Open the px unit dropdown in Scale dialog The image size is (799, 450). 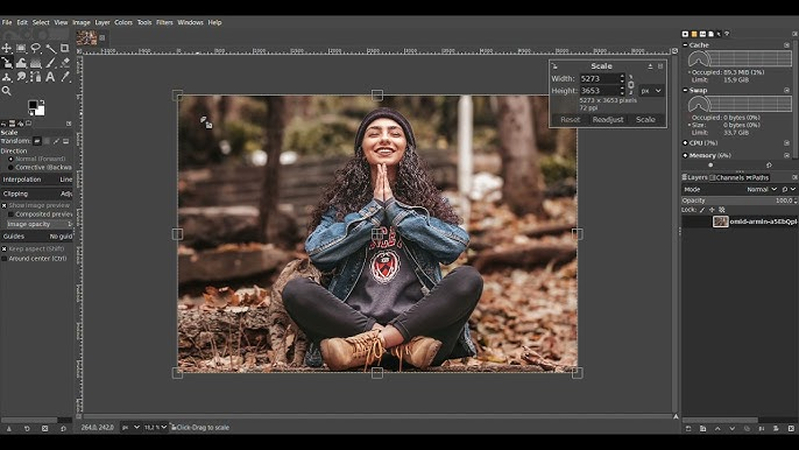coord(651,91)
